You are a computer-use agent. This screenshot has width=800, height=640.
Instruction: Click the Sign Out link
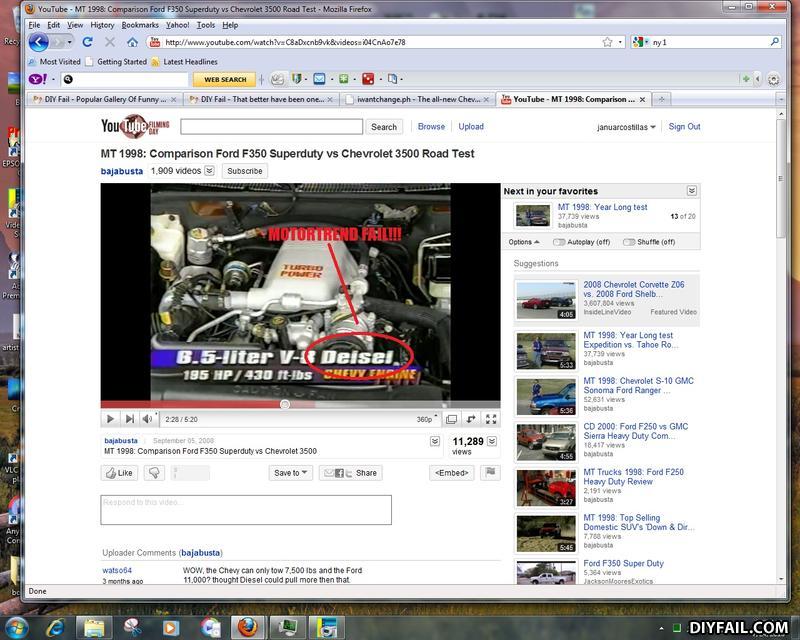point(684,127)
